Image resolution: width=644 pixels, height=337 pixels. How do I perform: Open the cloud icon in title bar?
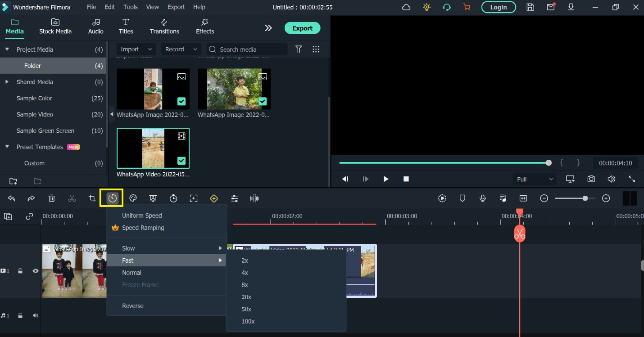click(x=406, y=7)
